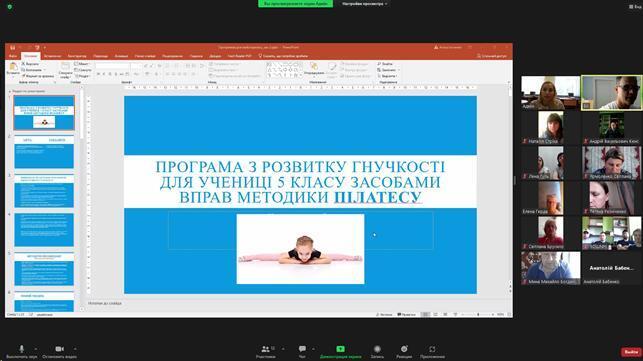Expand the arrow next to microphone
The height and width of the screenshot is (361, 643).
(x=36, y=349)
